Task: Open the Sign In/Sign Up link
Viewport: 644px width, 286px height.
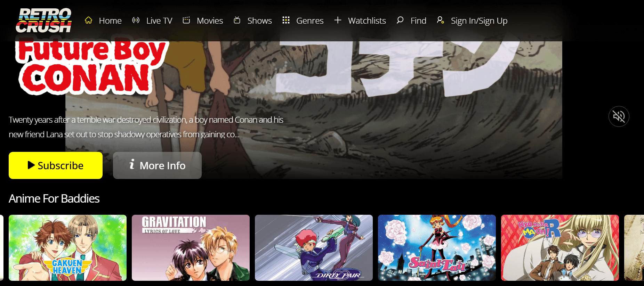Action: tap(479, 21)
